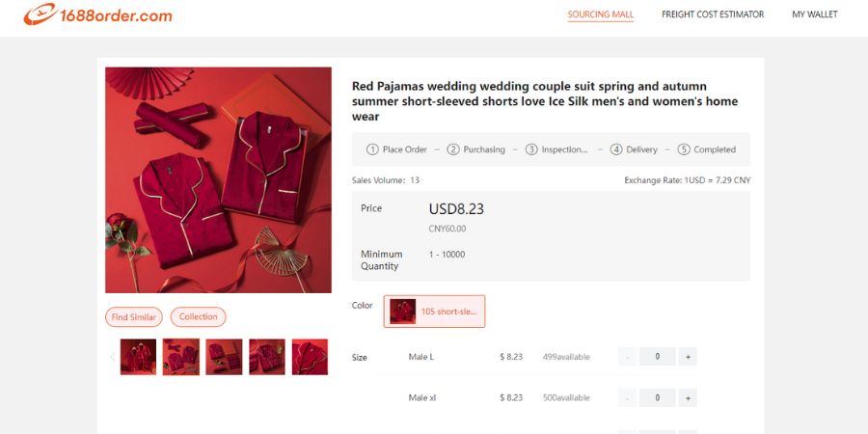The height and width of the screenshot is (434, 868).
Task: Select the 105 short-sleeve color option
Action: (434, 312)
